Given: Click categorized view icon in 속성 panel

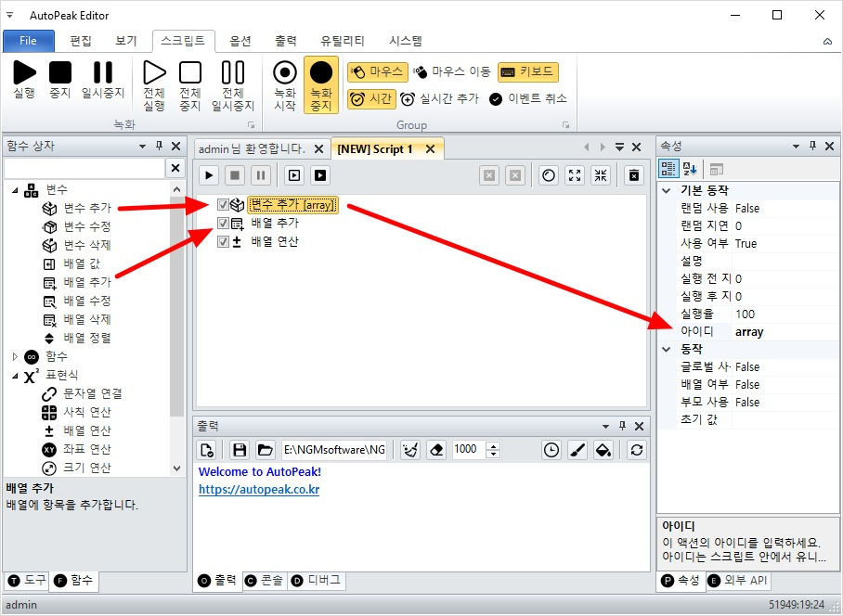Looking at the screenshot, I should (x=668, y=169).
